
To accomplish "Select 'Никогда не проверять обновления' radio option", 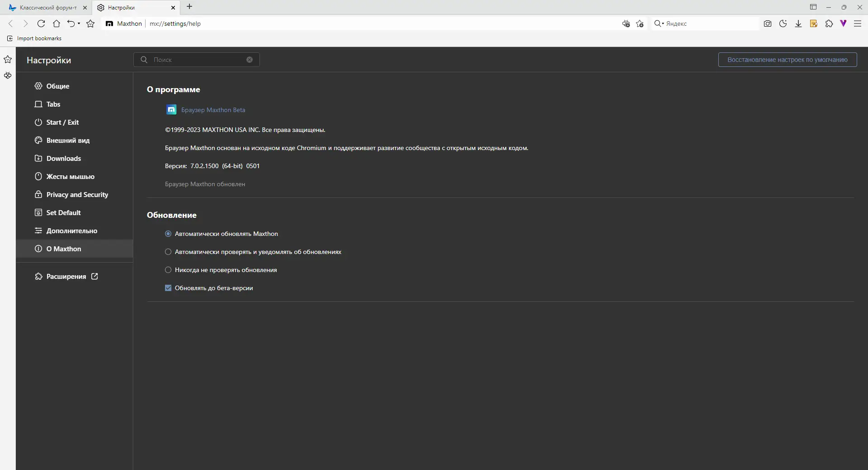I will tap(168, 270).
